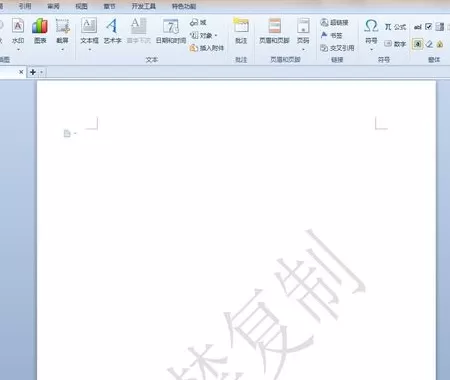The image size is (450, 380).
Task: Insert a chart with the 图表 icon
Action: click(x=40, y=26)
